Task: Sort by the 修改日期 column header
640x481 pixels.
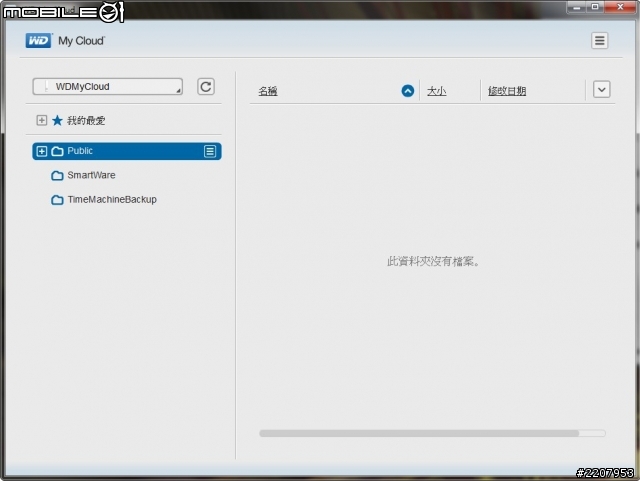Action: [507, 91]
